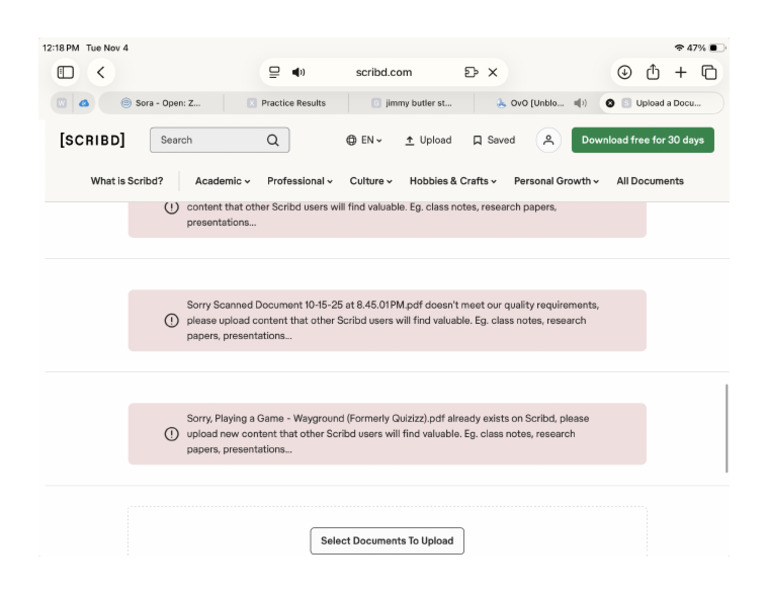Click the extensions icon in the address bar
The width and height of the screenshot is (768, 594).
point(471,72)
